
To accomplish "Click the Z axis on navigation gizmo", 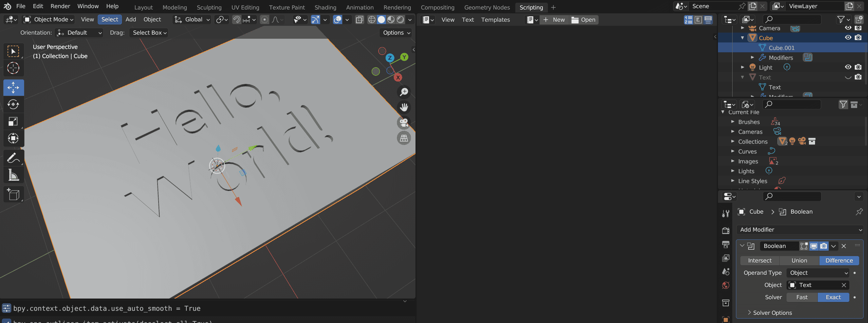I will pyautogui.click(x=390, y=58).
